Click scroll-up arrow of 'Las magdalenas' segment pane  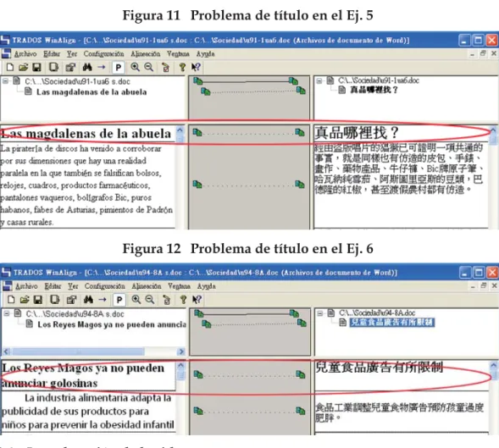point(180,130)
